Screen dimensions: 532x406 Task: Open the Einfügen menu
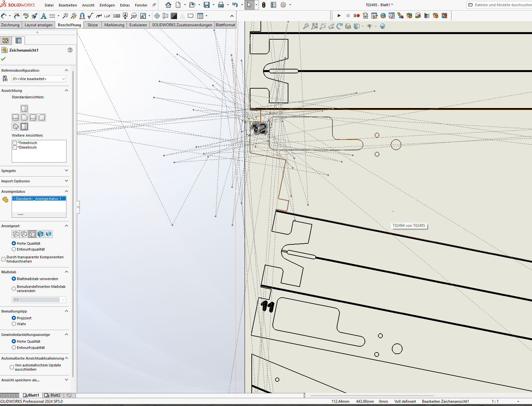point(107,5)
